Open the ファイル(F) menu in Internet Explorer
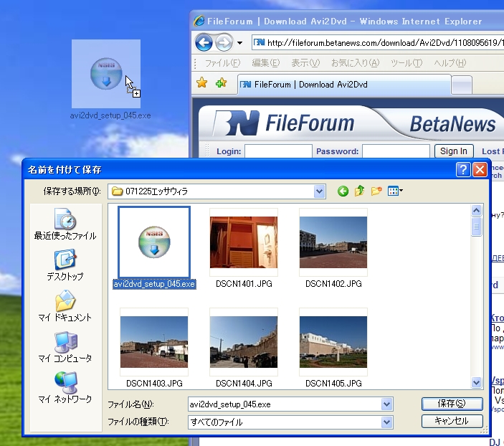 click(x=222, y=62)
